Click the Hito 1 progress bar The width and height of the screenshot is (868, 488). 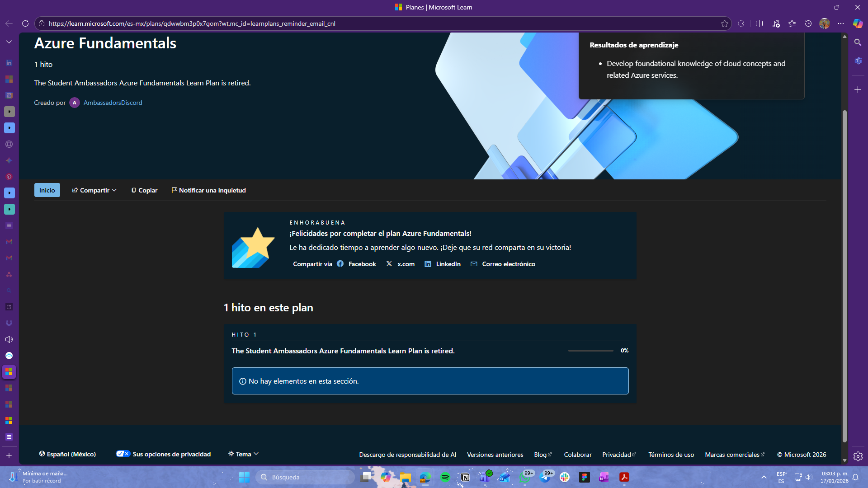[590, 351]
